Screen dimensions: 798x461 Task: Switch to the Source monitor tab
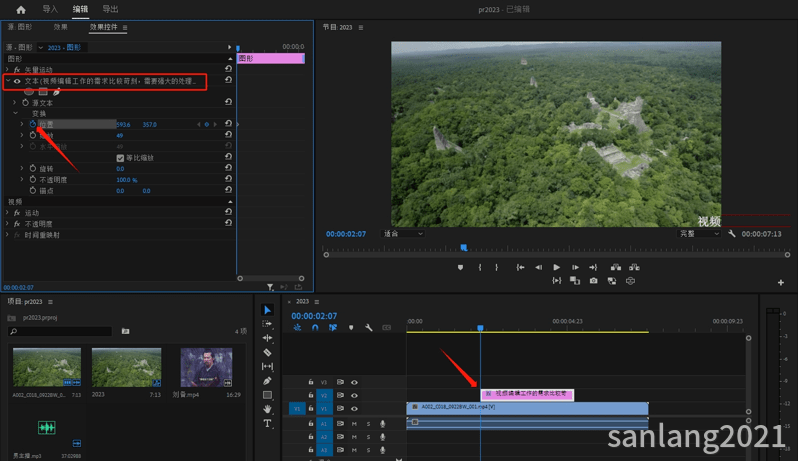(x=19, y=27)
